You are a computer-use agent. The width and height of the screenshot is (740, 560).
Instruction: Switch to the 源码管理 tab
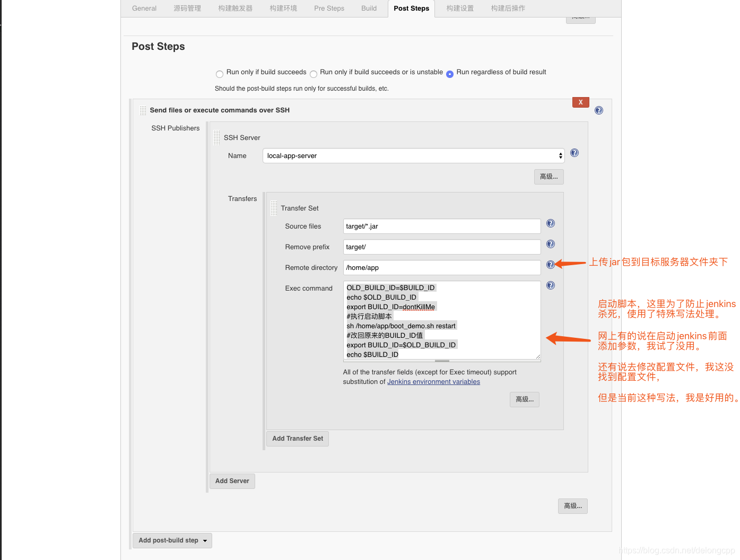point(187,8)
